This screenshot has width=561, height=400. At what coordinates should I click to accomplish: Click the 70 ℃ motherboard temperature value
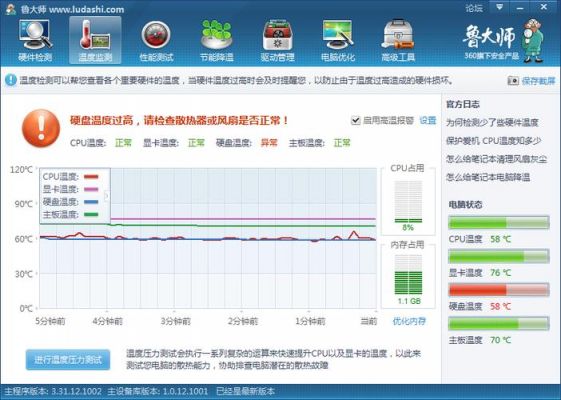(x=501, y=340)
